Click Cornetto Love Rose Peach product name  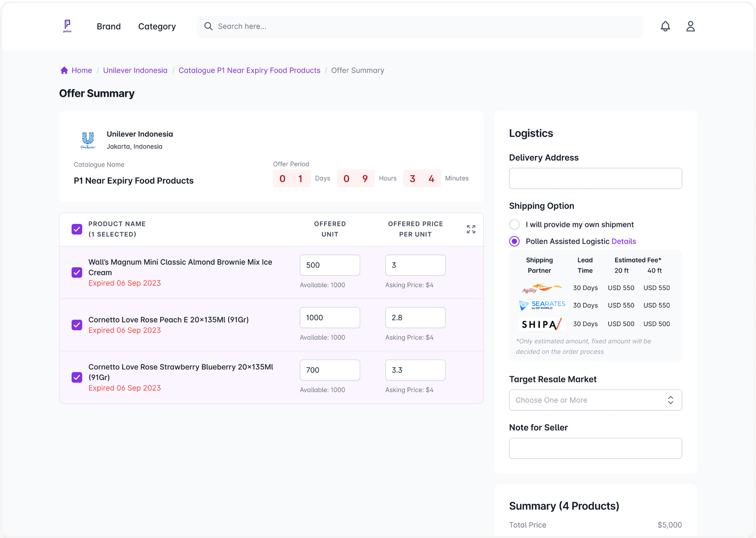[168, 319]
